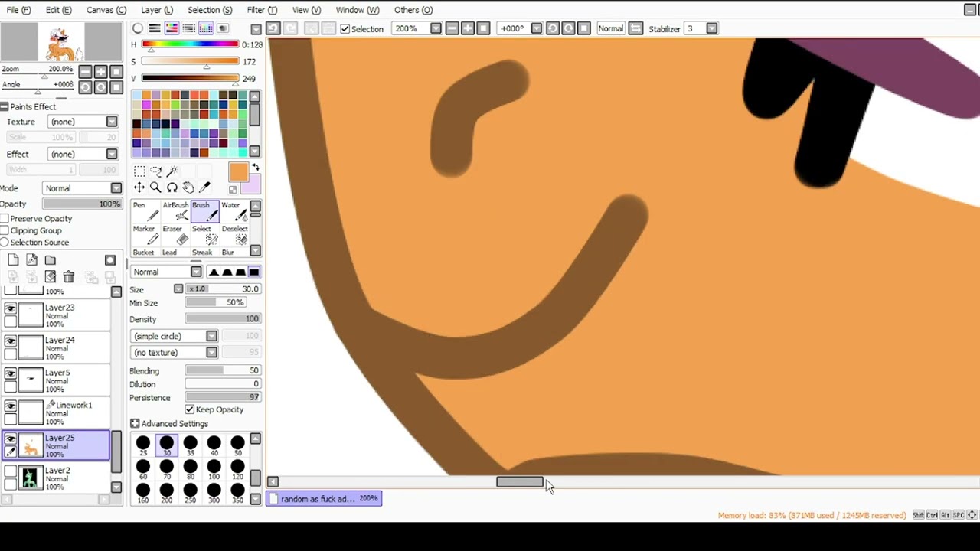Open the layer Mode dropdown
980x551 pixels.
pyautogui.click(x=116, y=188)
